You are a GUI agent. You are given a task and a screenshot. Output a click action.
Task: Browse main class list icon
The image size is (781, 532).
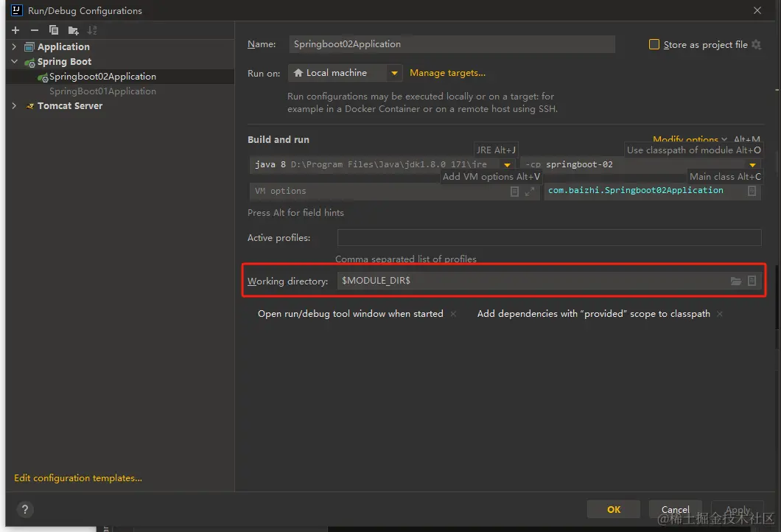[x=752, y=191]
